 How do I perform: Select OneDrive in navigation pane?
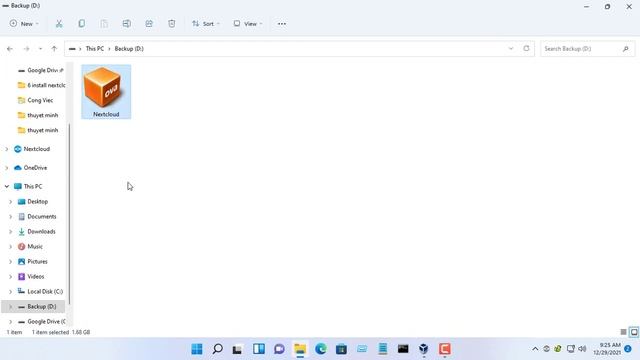31,168
